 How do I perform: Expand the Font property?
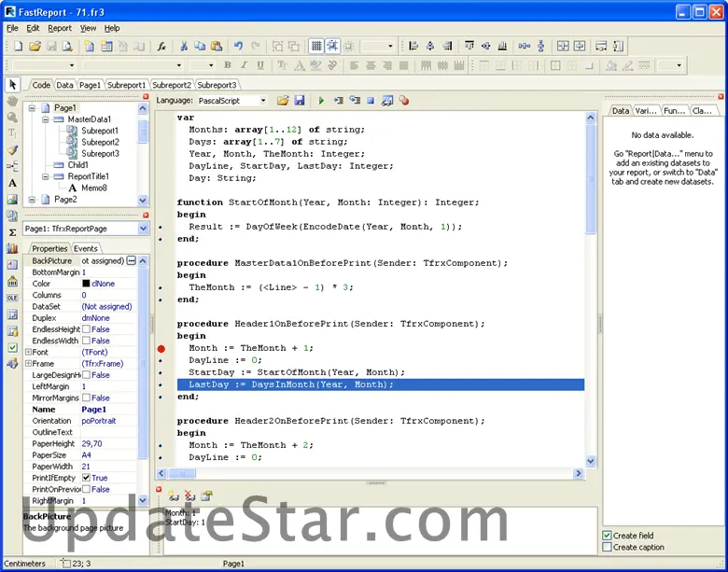click(28, 353)
